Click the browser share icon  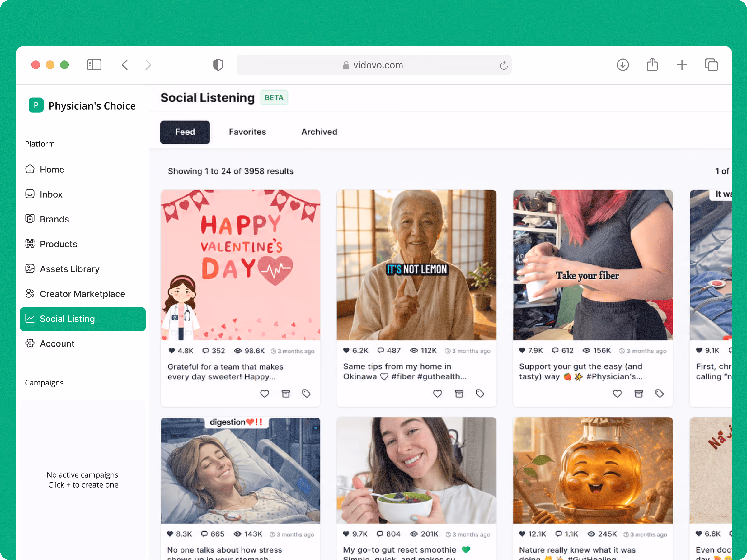(x=652, y=64)
